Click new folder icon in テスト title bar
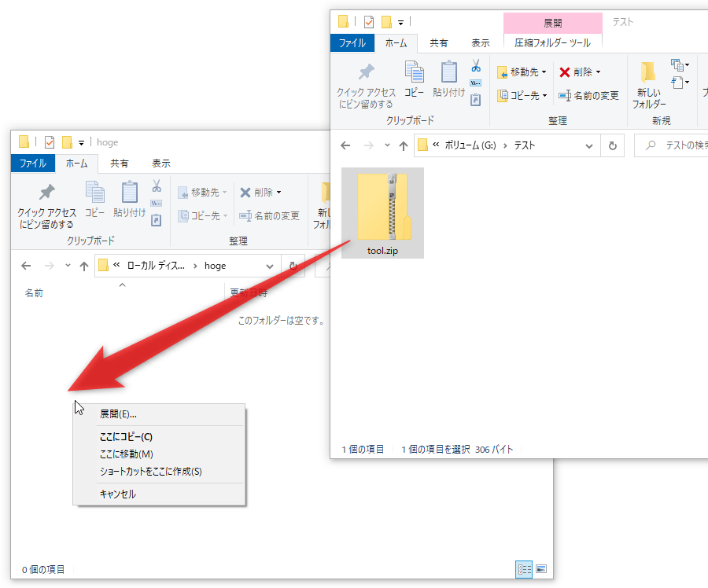708x588 pixels. [386, 22]
